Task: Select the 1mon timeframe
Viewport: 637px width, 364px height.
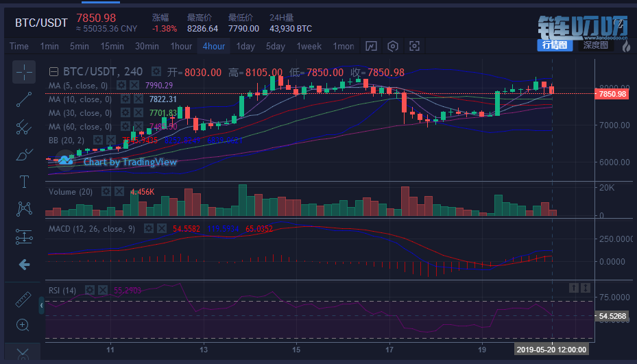Action: point(344,46)
